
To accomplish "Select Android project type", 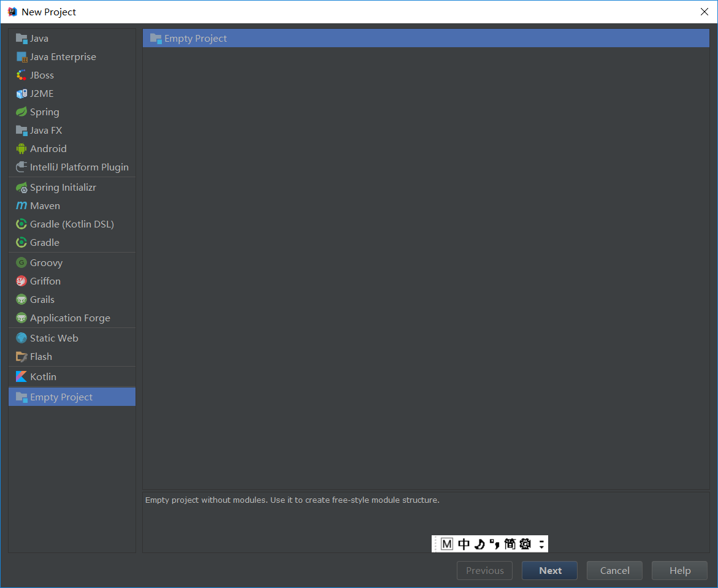I will coord(72,149).
